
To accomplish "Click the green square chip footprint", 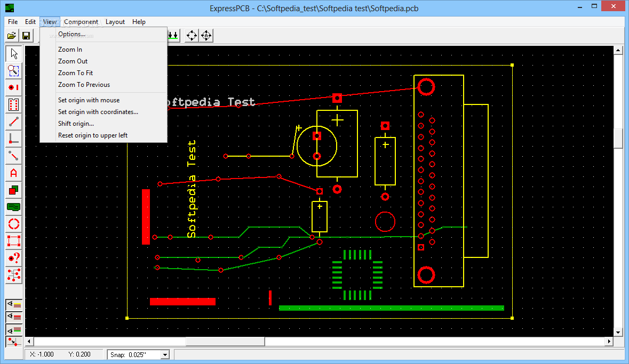I will [357, 275].
